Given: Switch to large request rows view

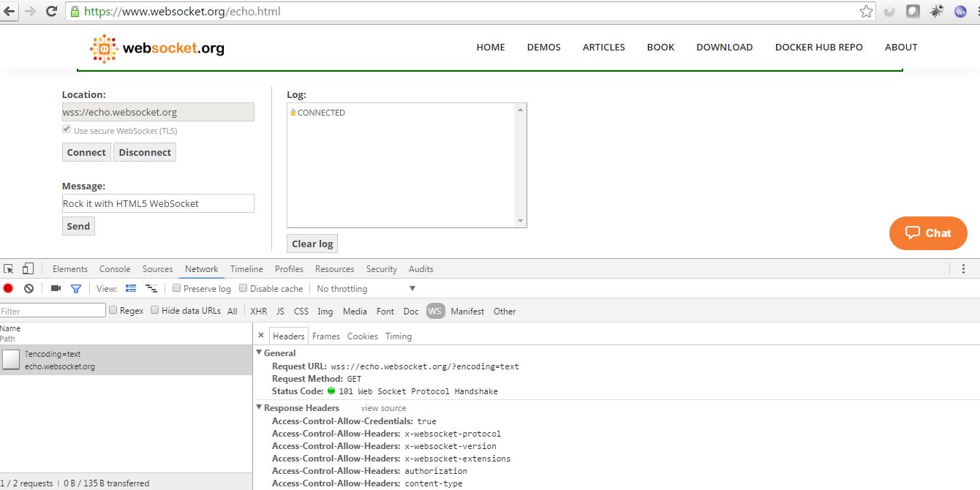Looking at the screenshot, I should (131, 289).
